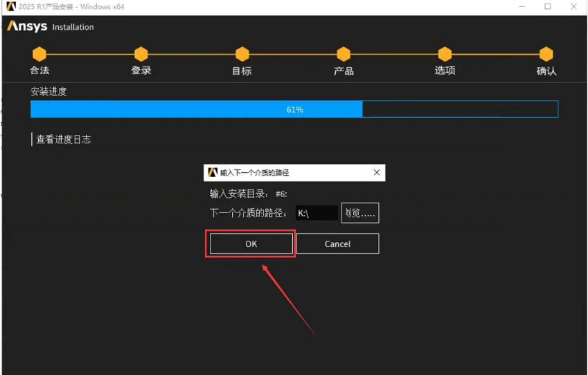588x375 pixels.
Task: Click the 选项 step label
Action: 445,70
